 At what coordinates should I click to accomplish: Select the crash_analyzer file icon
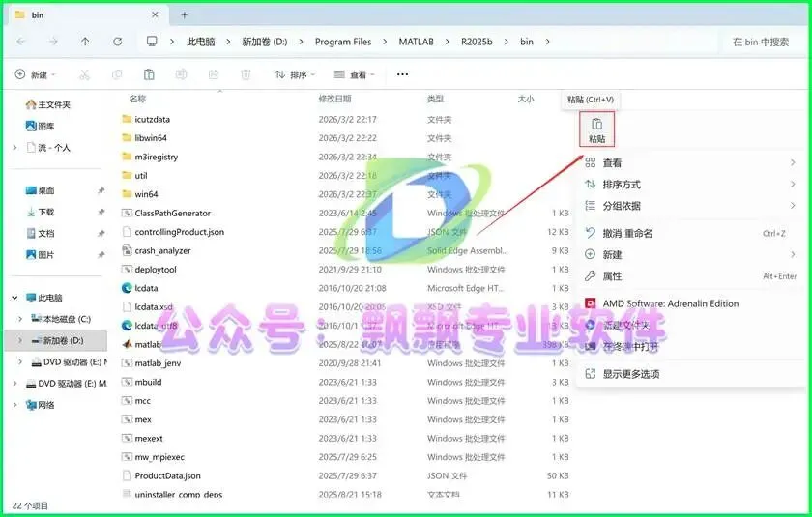tap(127, 250)
